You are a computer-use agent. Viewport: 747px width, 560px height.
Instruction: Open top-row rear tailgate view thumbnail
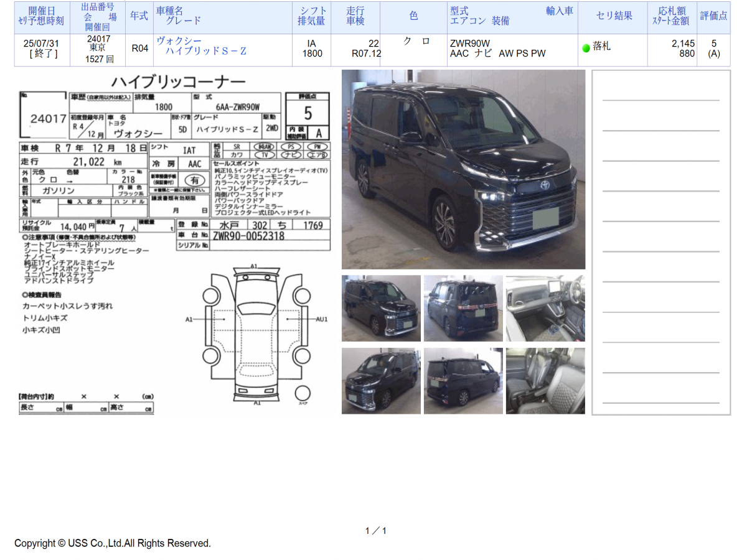click(x=463, y=309)
